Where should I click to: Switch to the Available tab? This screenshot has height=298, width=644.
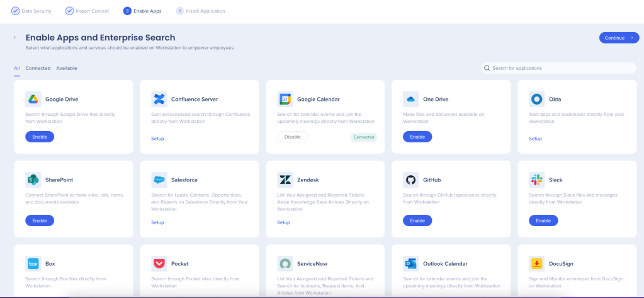pyautogui.click(x=67, y=68)
